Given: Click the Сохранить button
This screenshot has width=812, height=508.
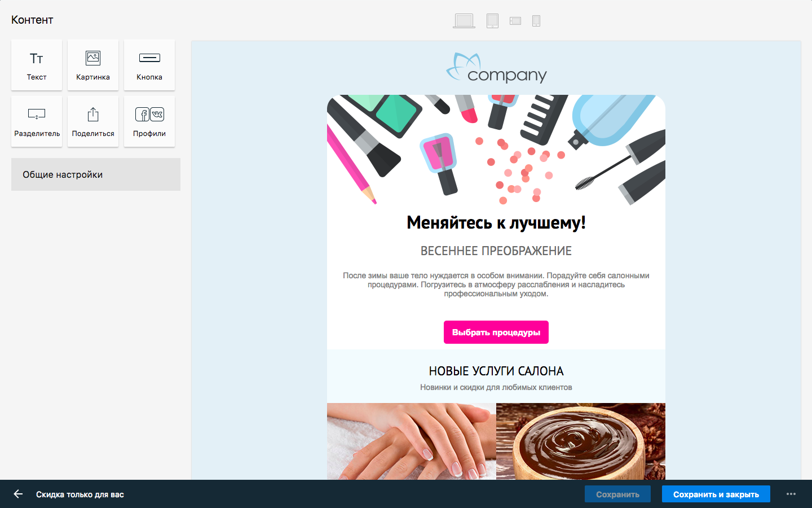Looking at the screenshot, I should 617,494.
